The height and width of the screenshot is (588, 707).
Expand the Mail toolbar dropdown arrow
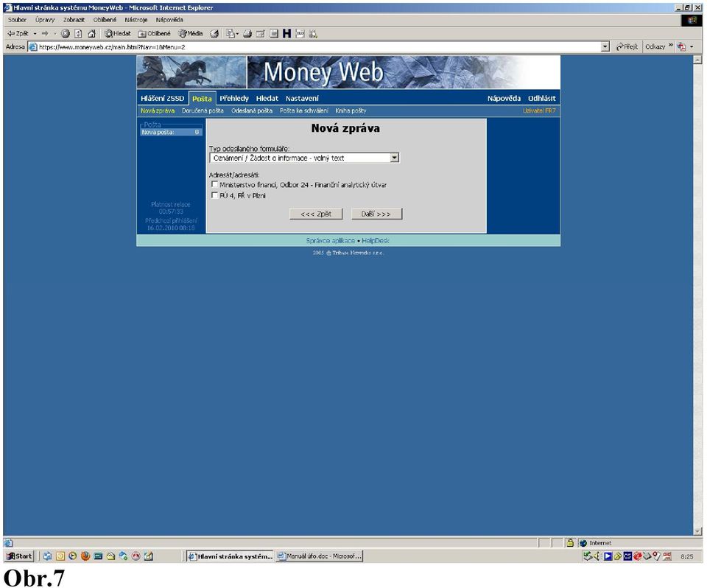pyautogui.click(x=237, y=33)
